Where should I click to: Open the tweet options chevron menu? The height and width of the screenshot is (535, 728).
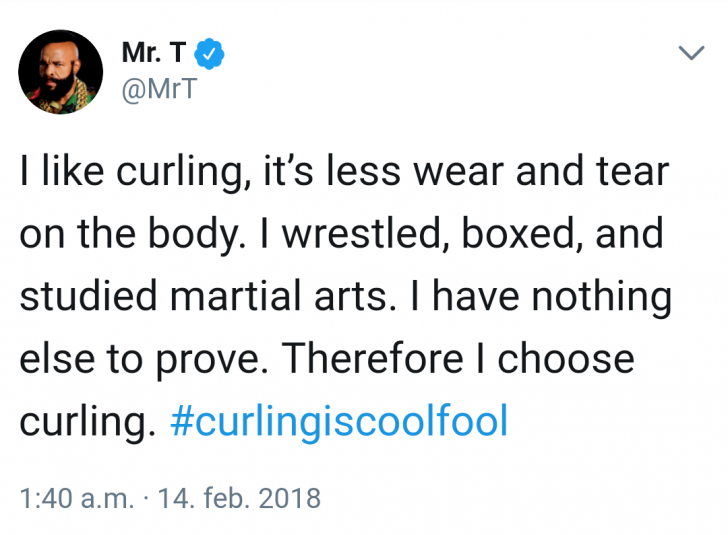(x=691, y=53)
